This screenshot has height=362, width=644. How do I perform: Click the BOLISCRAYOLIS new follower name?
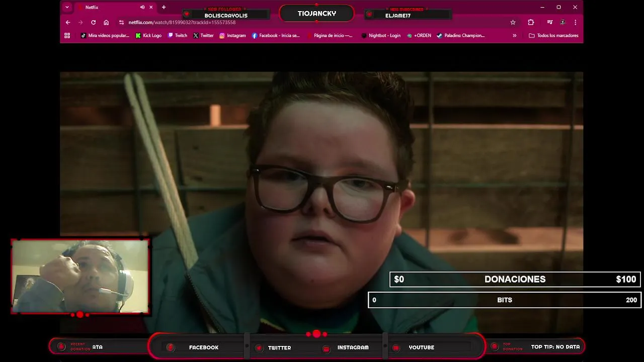226,16
